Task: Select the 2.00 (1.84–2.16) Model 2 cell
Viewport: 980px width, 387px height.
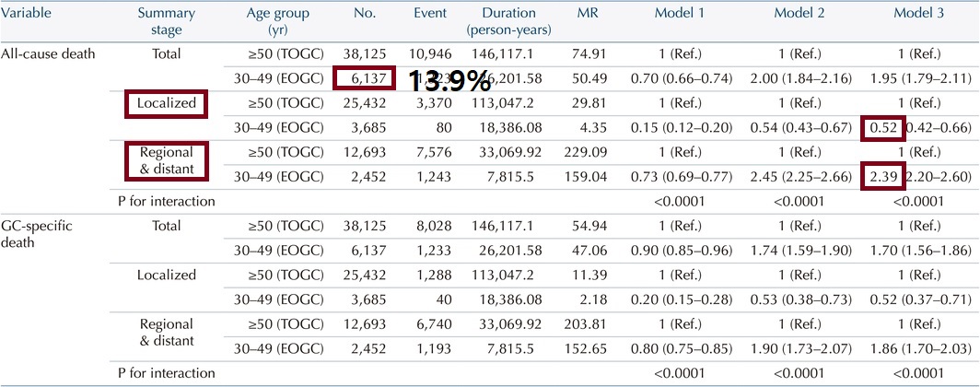Action: click(x=799, y=78)
